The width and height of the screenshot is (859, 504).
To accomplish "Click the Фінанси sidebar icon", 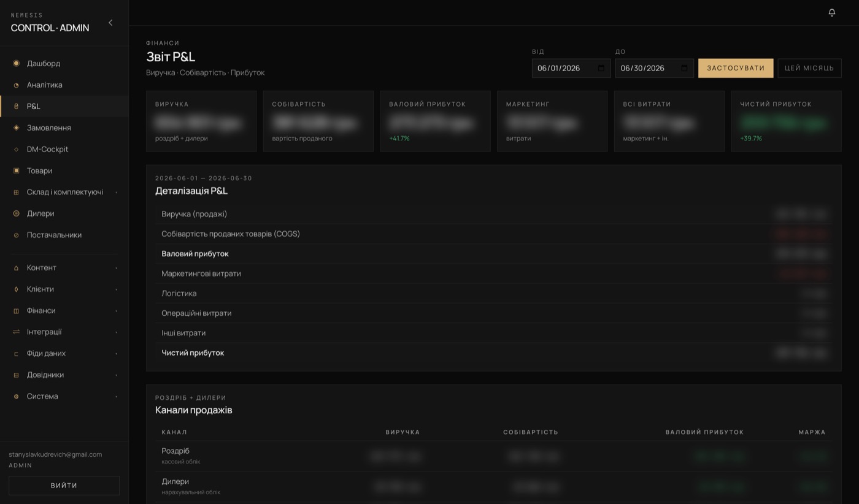I will coord(17,311).
